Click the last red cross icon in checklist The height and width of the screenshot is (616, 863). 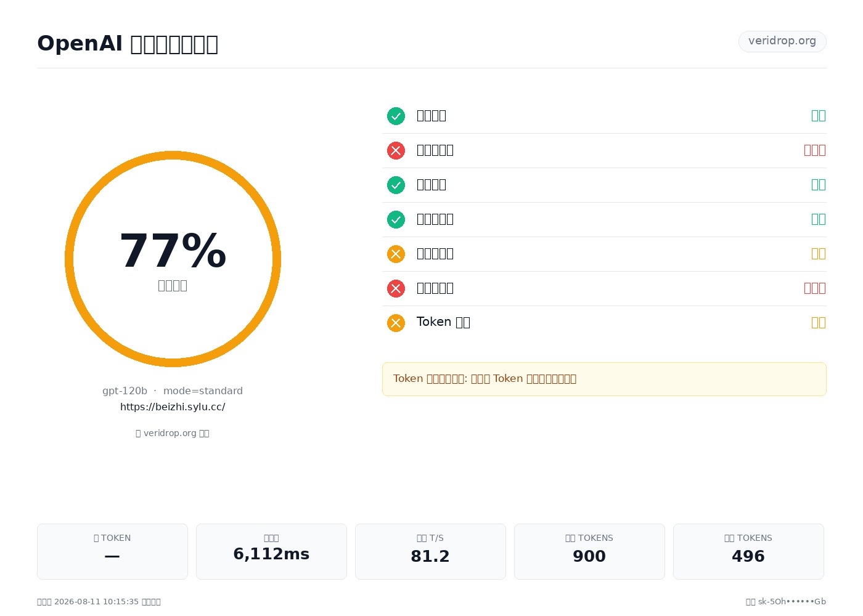coord(396,288)
